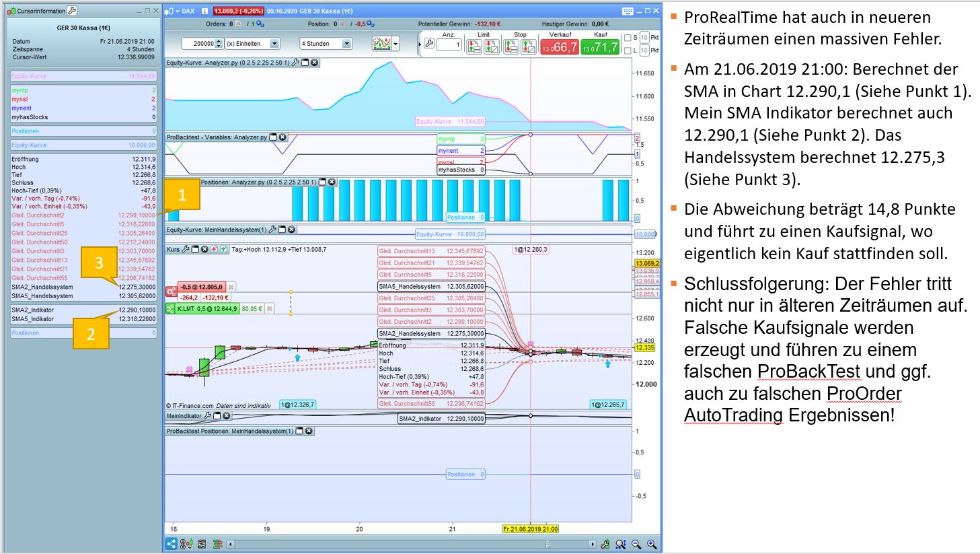The height and width of the screenshot is (554, 980).
Task: Maximize the Positionen Analyzer.py panel
Action: tap(322, 182)
